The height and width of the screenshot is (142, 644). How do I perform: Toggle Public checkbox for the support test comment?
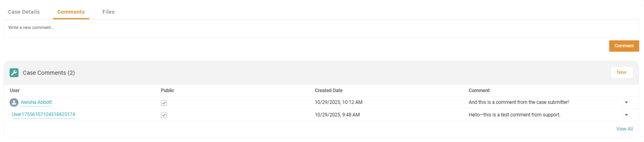164,115
